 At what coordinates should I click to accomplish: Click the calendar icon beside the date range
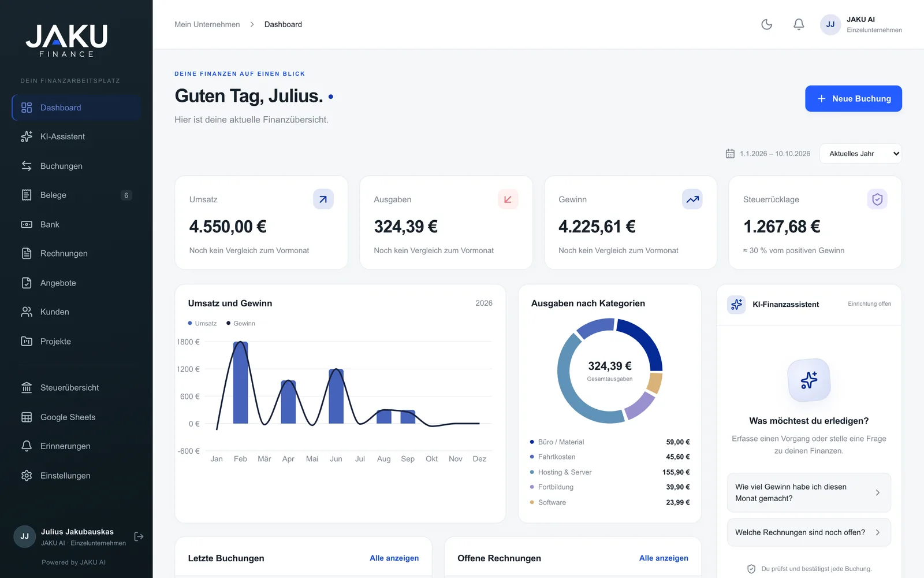[730, 154]
